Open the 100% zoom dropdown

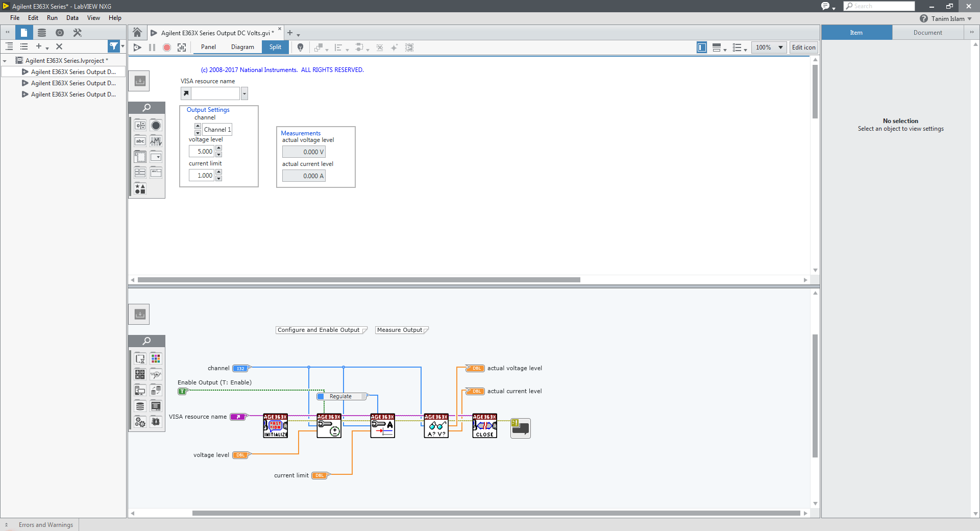[769, 47]
